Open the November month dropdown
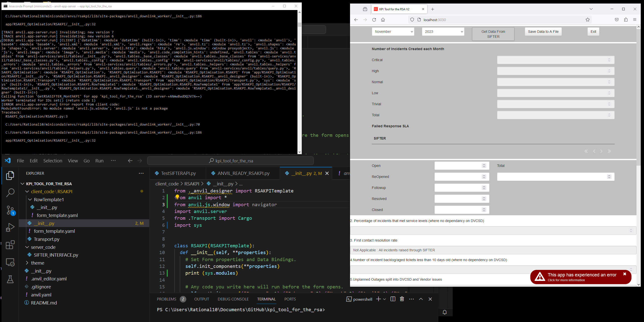 [393, 32]
